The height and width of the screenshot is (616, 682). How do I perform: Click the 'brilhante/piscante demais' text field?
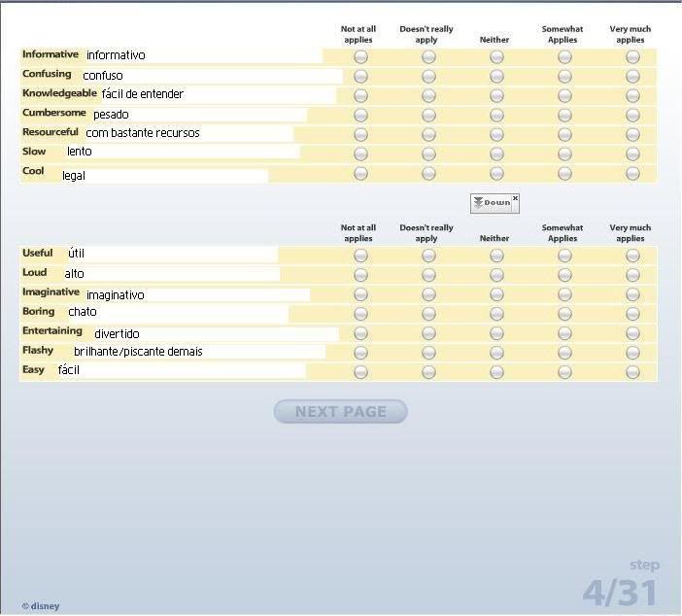click(x=197, y=352)
